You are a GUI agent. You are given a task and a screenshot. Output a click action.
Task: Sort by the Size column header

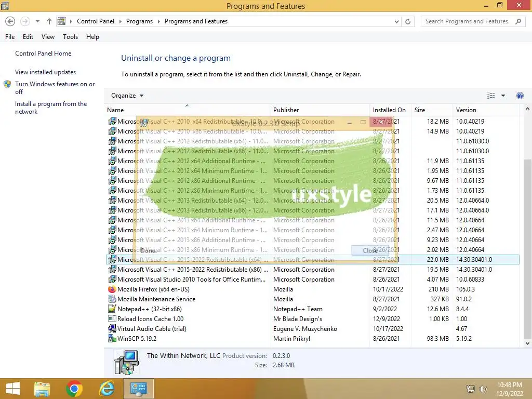(432, 110)
